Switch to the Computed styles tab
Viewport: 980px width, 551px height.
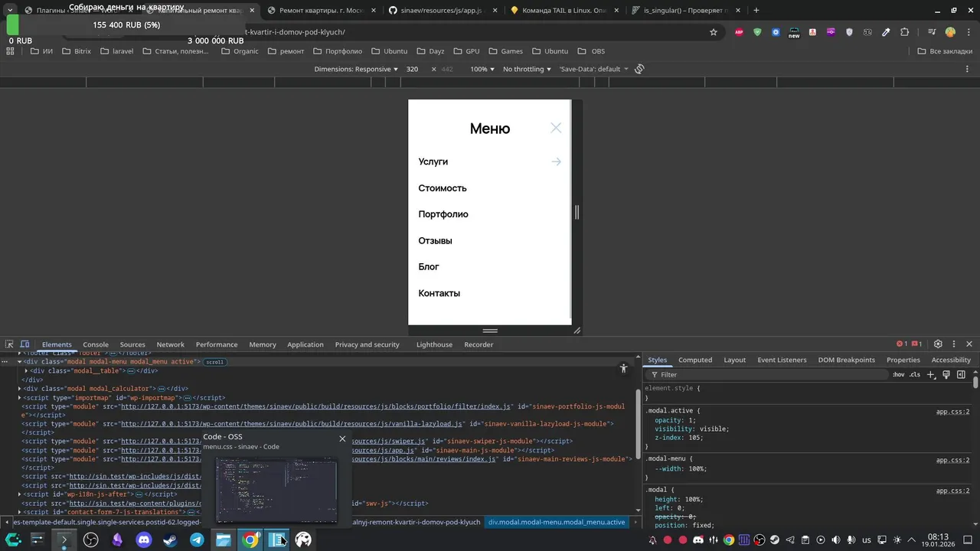pyautogui.click(x=695, y=360)
